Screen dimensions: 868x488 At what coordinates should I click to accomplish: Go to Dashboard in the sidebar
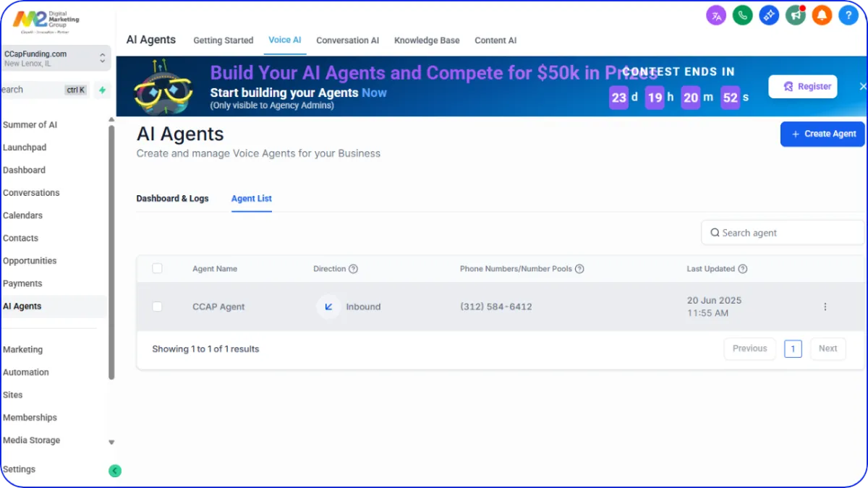pyautogui.click(x=24, y=170)
